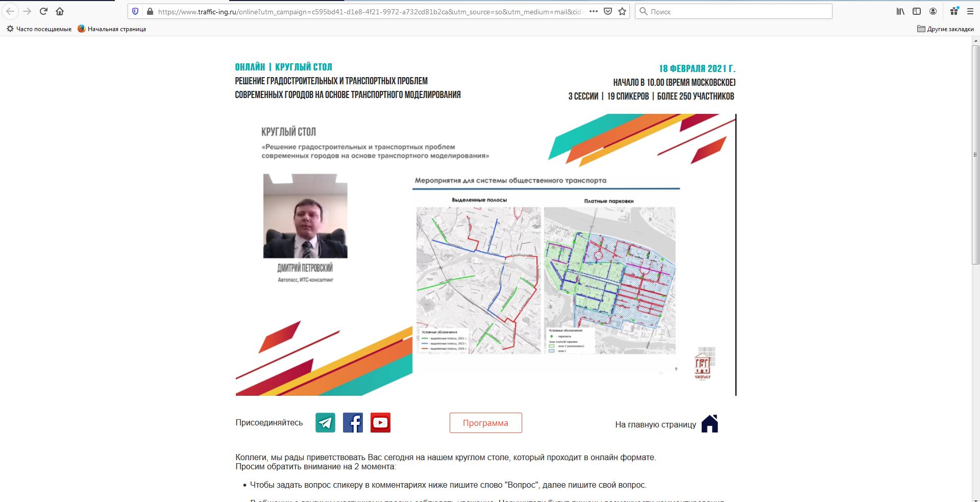The image size is (980, 502).
Task: Bookmark this page with the star
Action: (x=622, y=11)
